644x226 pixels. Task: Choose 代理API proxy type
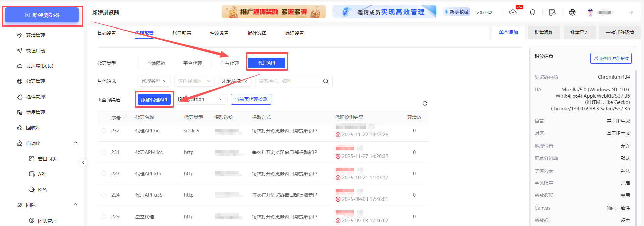click(x=267, y=63)
